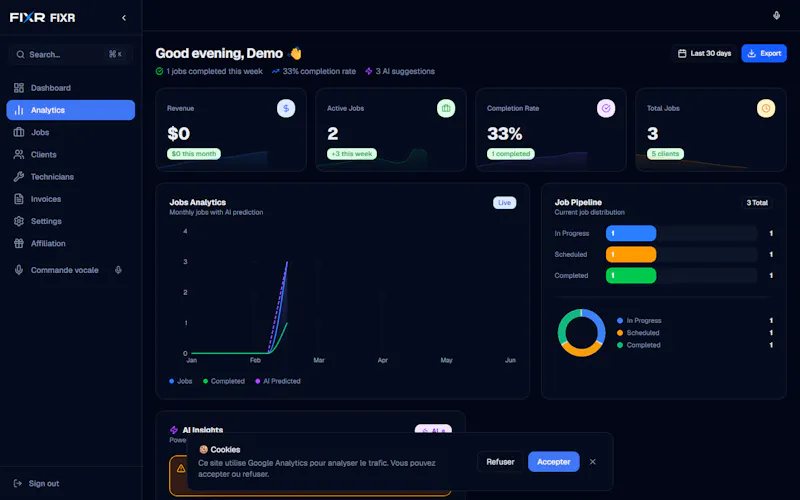The width and height of the screenshot is (800, 500).
Task: Click the Live badge on Jobs Analytics
Action: (505, 203)
